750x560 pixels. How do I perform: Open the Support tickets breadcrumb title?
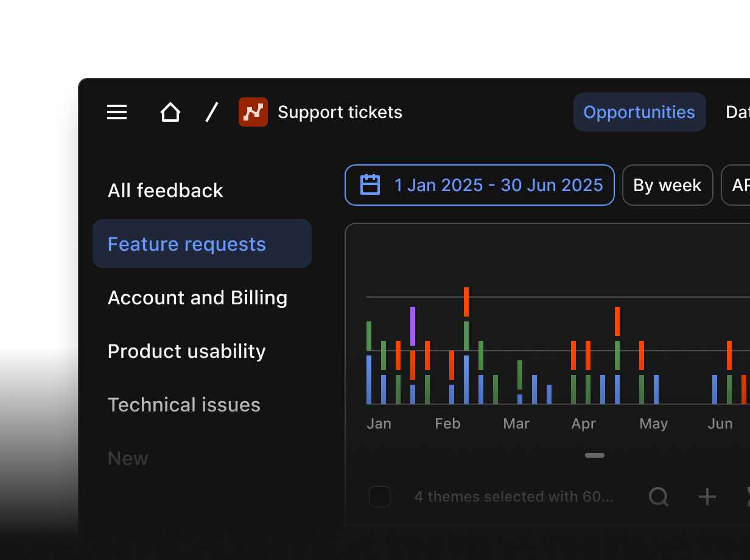340,112
